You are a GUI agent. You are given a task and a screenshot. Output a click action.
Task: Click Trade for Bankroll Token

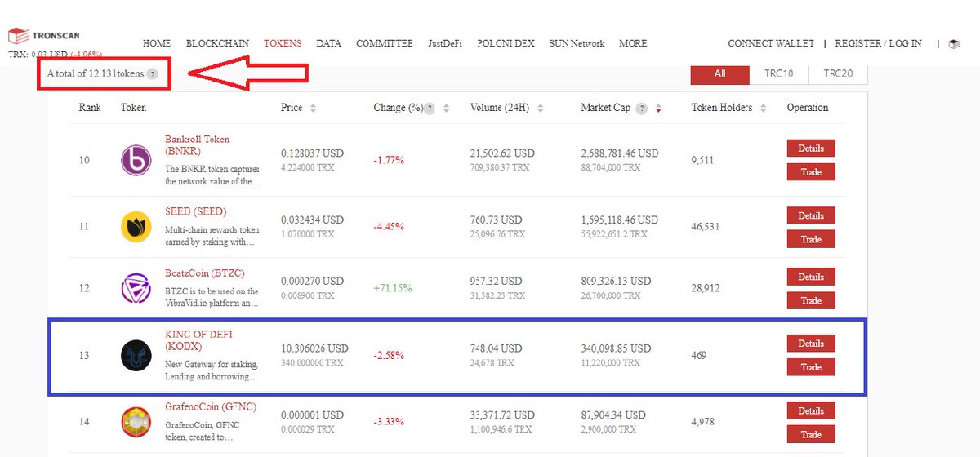[811, 172]
